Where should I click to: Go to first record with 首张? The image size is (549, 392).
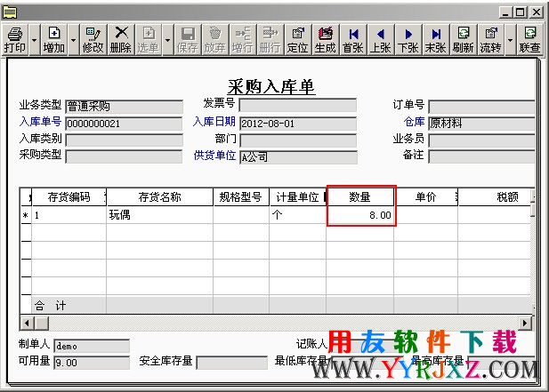[x=353, y=40]
